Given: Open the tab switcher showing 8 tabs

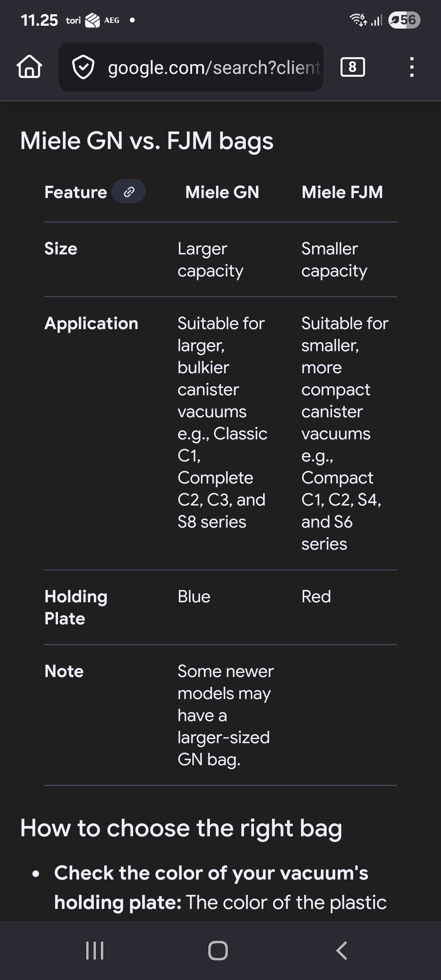Looking at the screenshot, I should 352,67.
